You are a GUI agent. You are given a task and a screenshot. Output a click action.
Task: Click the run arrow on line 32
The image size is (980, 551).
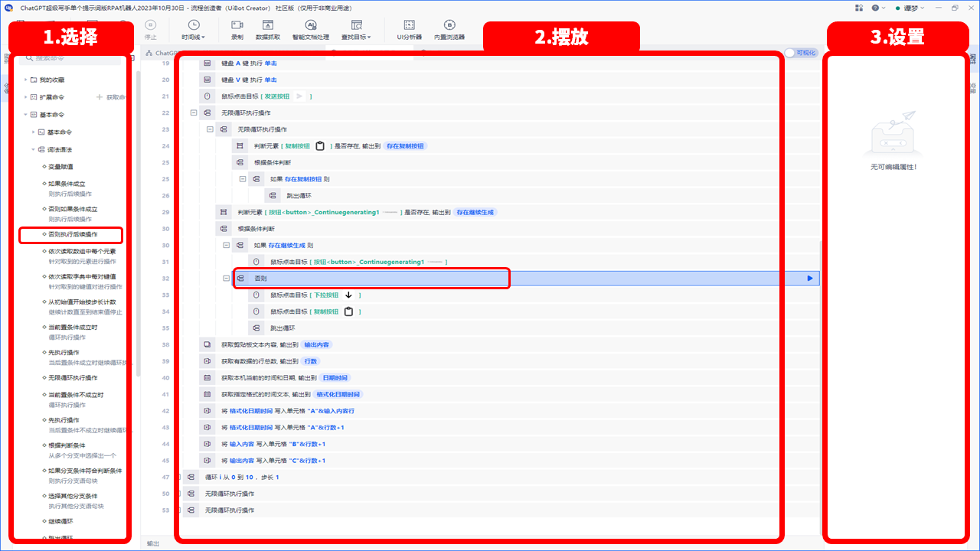pyautogui.click(x=810, y=279)
